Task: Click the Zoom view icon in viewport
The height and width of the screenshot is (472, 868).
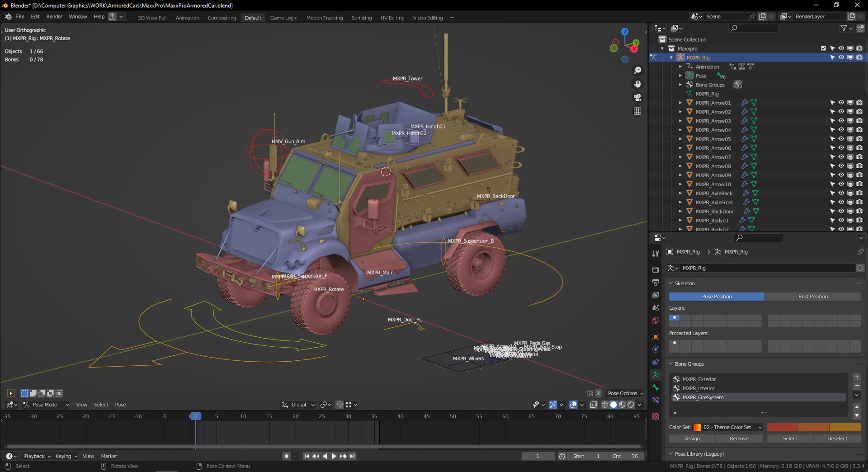Action: (637, 71)
